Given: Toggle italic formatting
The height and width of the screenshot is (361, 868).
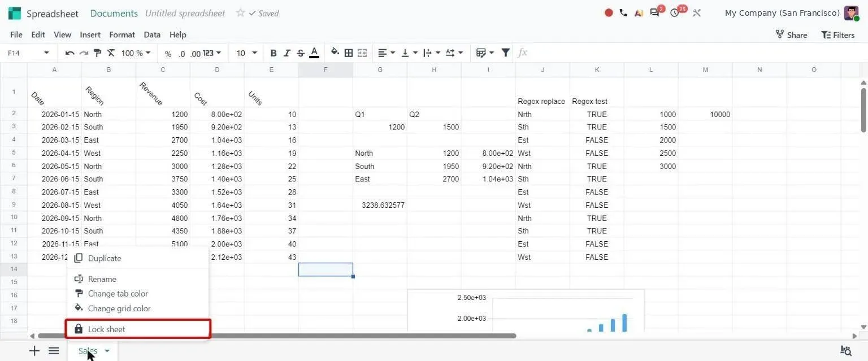Looking at the screenshot, I should [x=287, y=53].
